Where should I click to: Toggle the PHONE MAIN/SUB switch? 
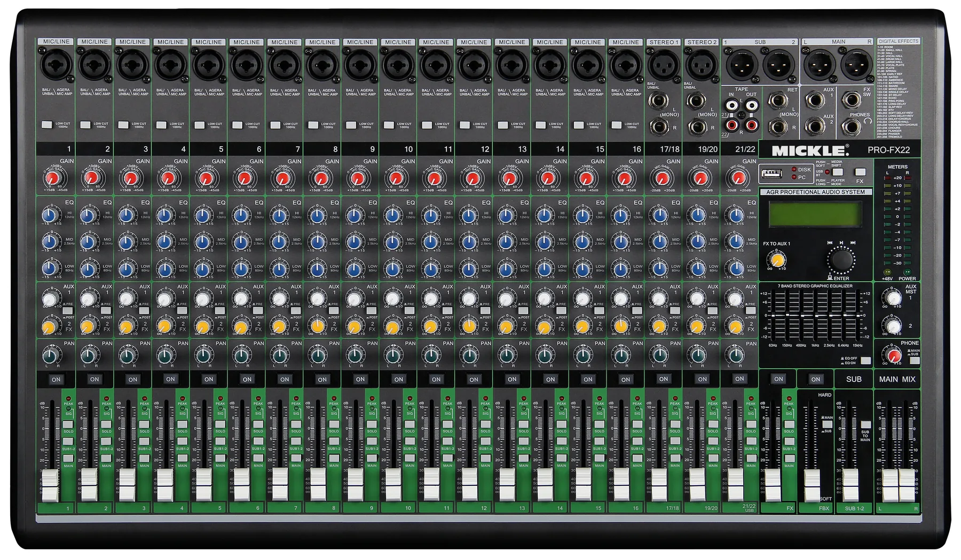point(915,361)
